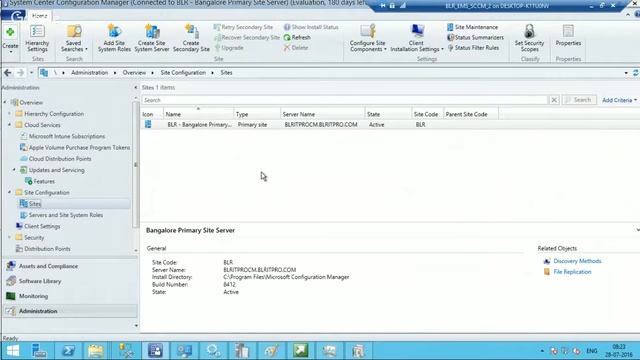This screenshot has height=360, width=640.
Task: Click the ENG language indicator
Action: coord(591,351)
